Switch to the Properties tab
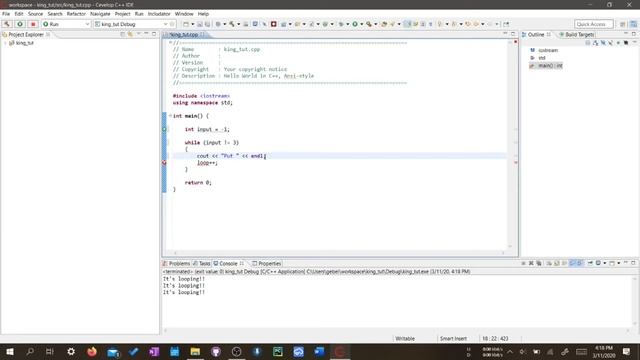 267,264
